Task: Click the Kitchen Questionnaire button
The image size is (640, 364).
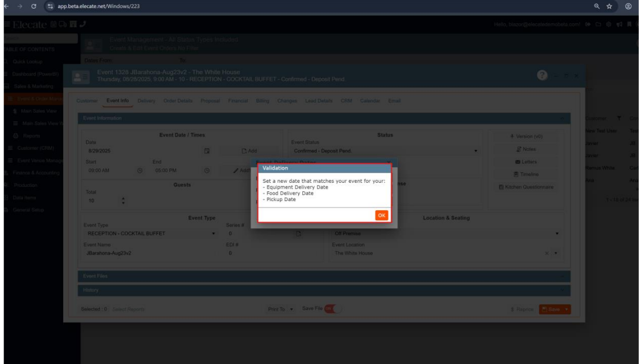Action: [x=526, y=187]
